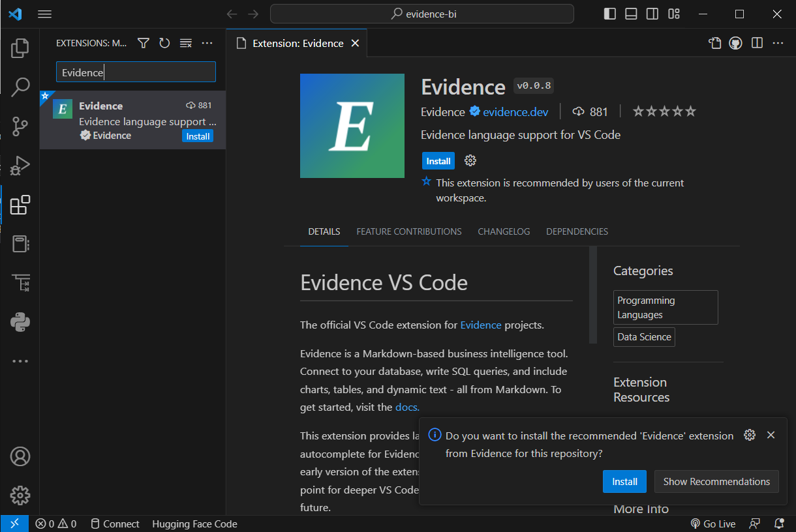796x532 pixels.
Task: Select the Extension: Evidence editor tab
Action: [x=297, y=43]
